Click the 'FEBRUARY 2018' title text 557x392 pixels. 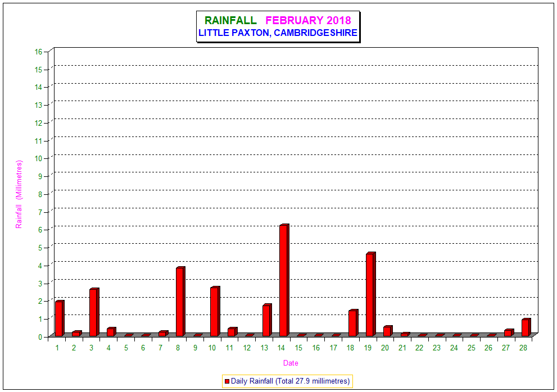pos(308,20)
